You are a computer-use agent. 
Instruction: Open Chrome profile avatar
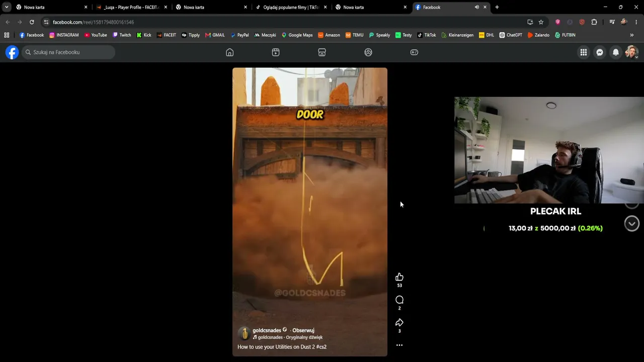point(624,22)
